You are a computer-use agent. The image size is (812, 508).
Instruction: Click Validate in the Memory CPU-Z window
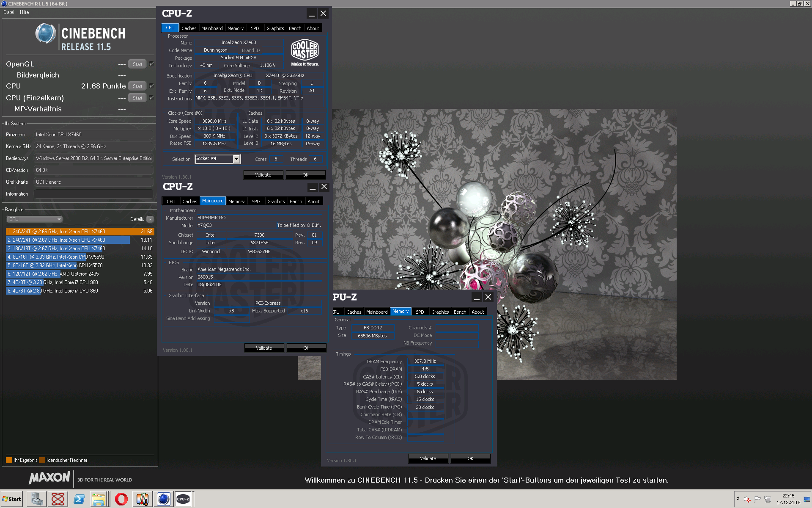pyautogui.click(x=428, y=458)
